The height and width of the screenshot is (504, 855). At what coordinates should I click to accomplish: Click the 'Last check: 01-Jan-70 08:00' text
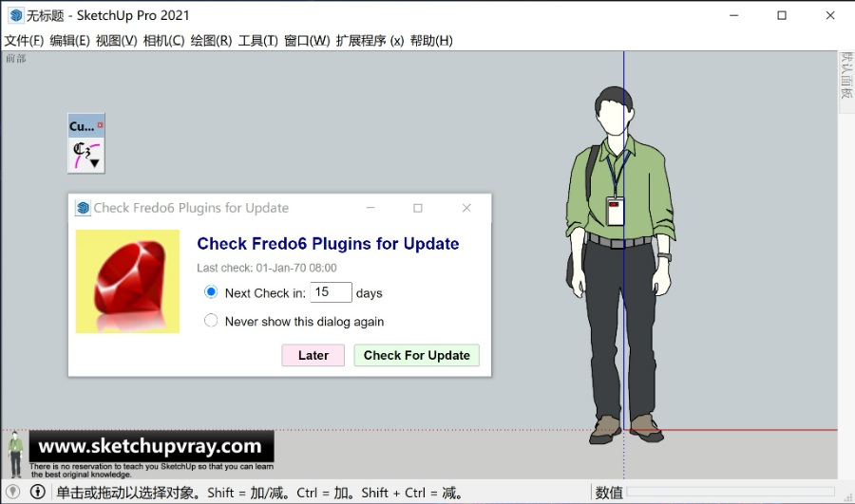[267, 268]
